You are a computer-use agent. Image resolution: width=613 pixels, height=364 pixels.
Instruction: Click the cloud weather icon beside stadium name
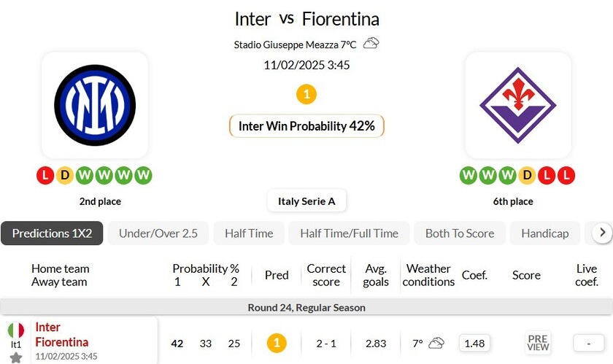(x=371, y=43)
